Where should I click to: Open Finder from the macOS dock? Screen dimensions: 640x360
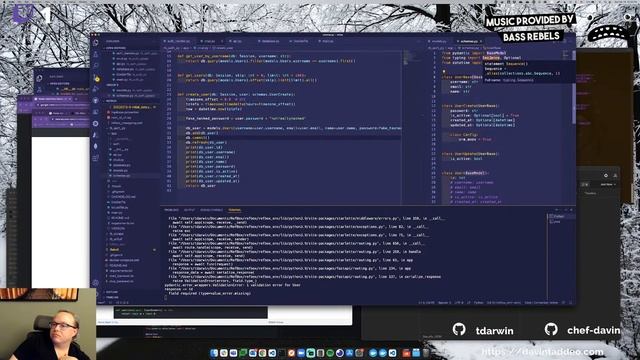pyautogui.click(x=214, y=353)
